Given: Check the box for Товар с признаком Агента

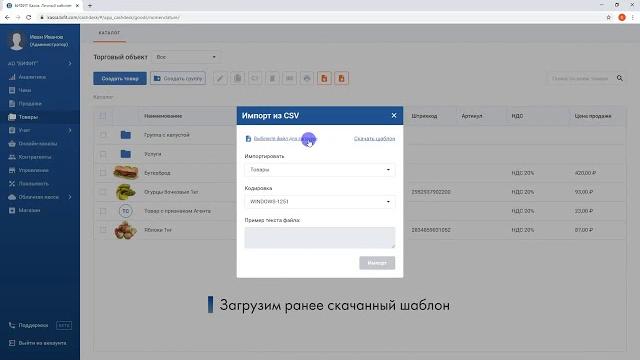Looking at the screenshot, I should click(x=103, y=211).
